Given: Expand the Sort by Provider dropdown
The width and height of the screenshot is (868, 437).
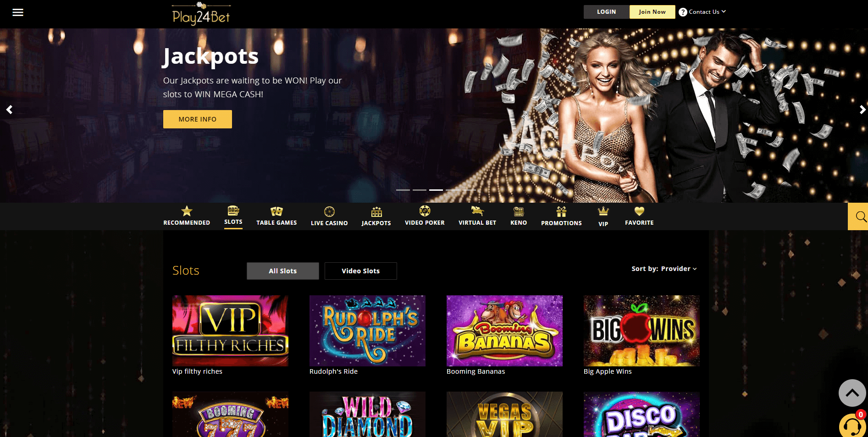Looking at the screenshot, I should coord(664,269).
